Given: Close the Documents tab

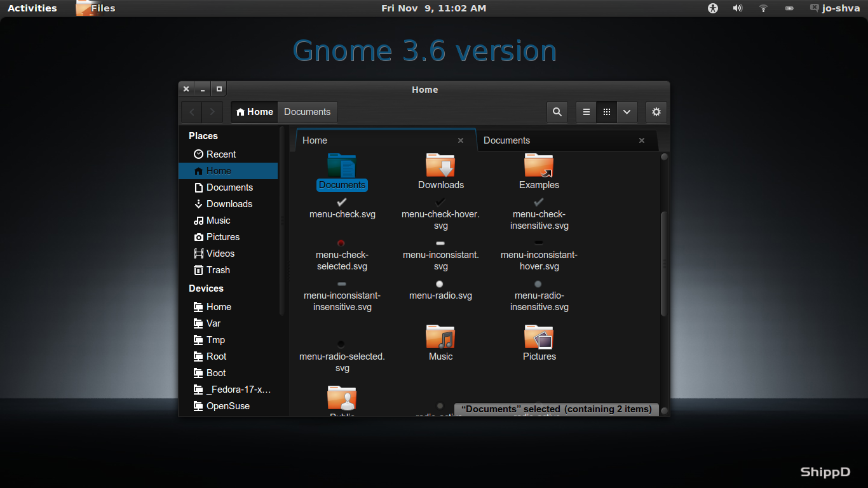Looking at the screenshot, I should pos(642,140).
